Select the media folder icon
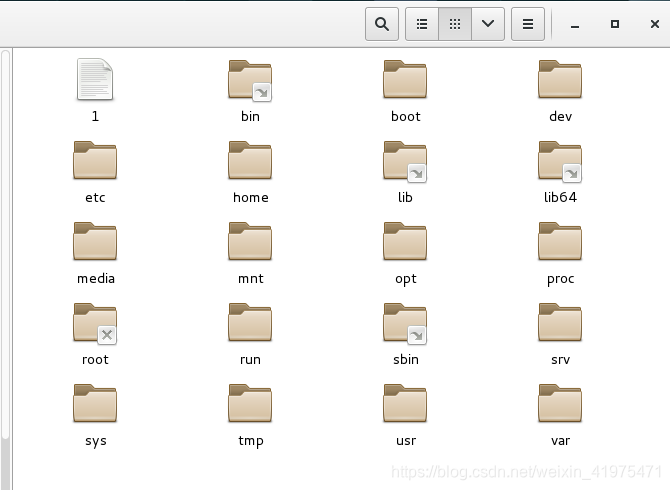 coord(95,241)
